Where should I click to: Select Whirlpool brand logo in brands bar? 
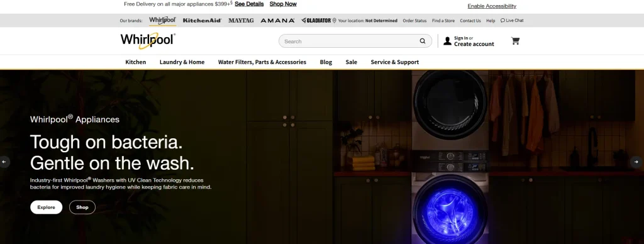(163, 20)
